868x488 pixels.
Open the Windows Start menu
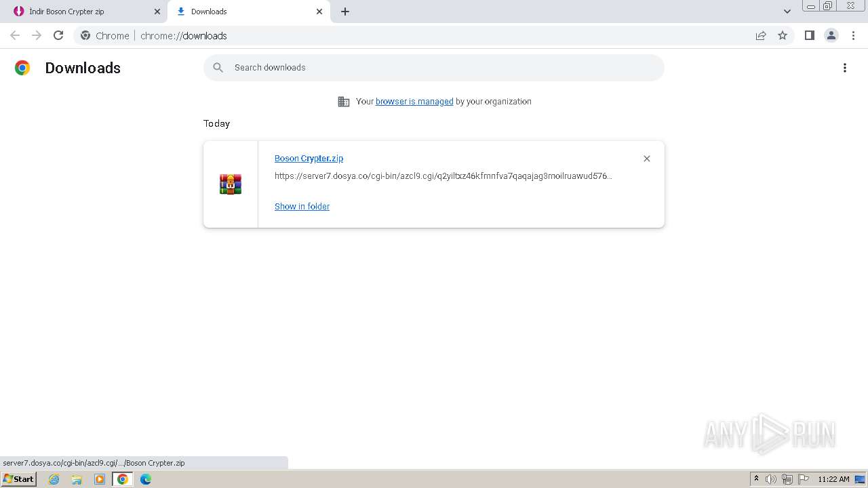(x=18, y=479)
